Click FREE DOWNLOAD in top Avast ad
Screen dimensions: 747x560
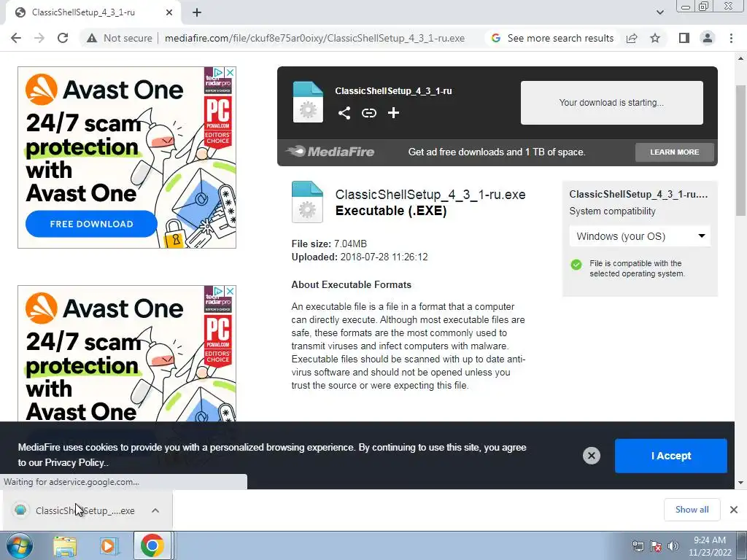click(91, 224)
